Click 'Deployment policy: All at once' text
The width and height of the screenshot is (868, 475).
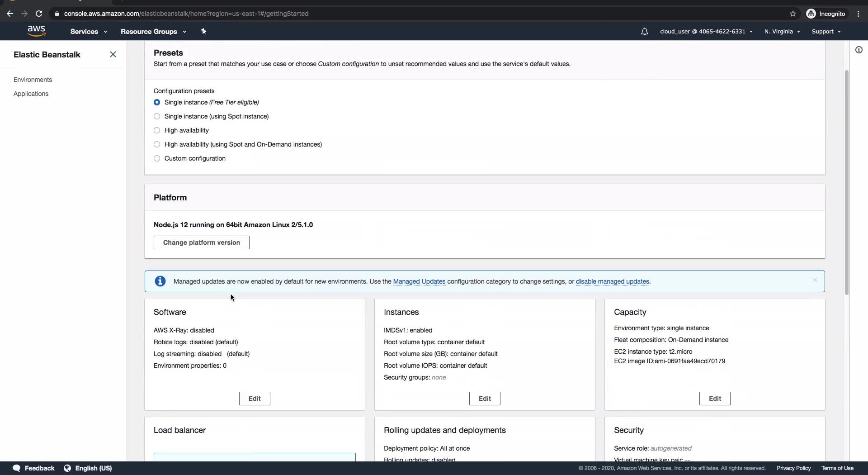pyautogui.click(x=427, y=448)
